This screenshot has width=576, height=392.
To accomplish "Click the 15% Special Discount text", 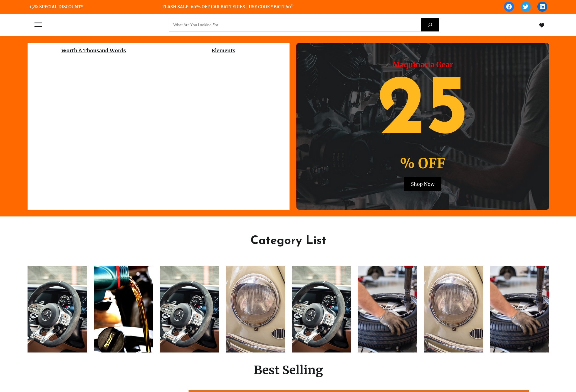I will [x=56, y=7].
